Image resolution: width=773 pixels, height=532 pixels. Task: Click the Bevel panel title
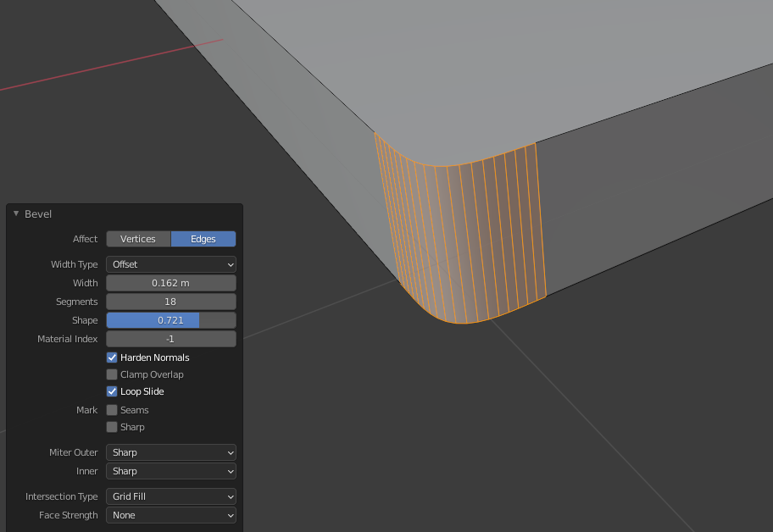click(38, 213)
